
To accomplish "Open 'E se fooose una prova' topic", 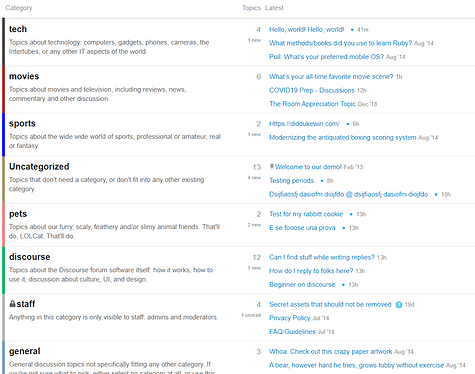I will pyautogui.click(x=302, y=228).
